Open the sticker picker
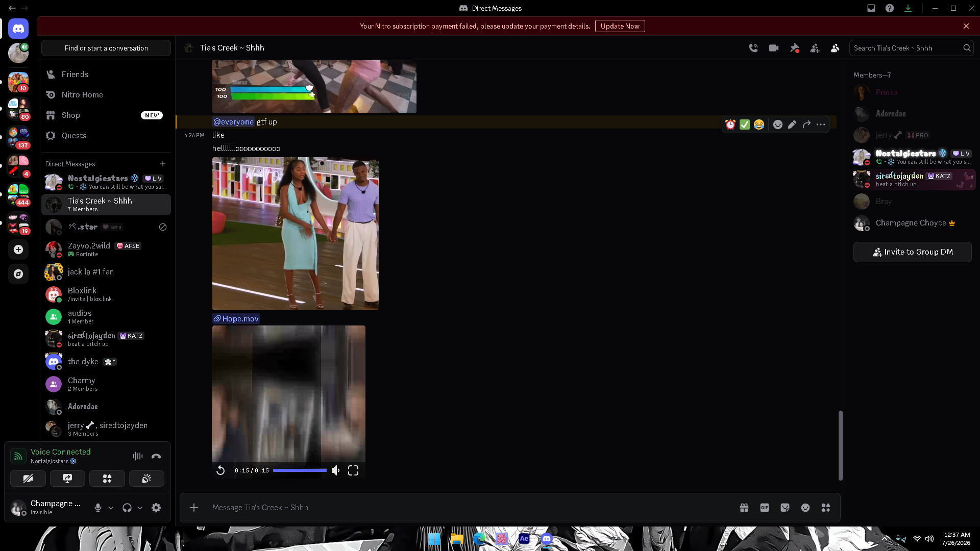The image size is (980, 551). [x=785, y=508]
